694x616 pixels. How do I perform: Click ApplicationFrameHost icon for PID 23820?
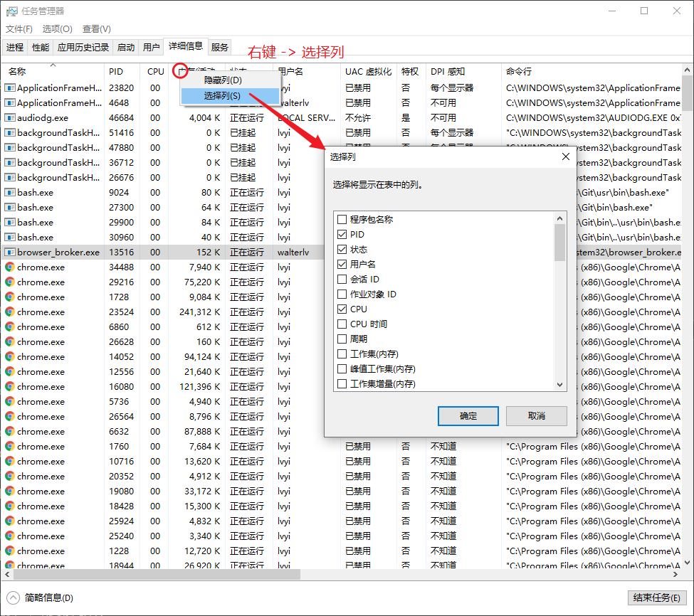[x=10, y=87]
